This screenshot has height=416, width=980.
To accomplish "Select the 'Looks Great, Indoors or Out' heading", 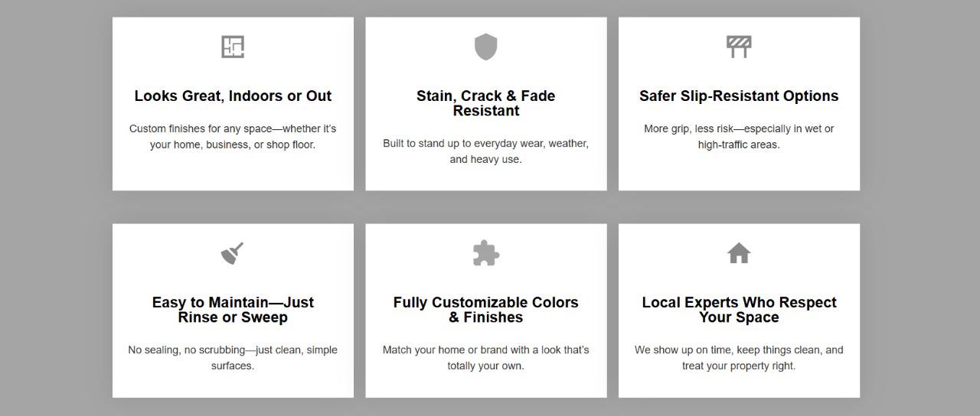I will tap(233, 96).
